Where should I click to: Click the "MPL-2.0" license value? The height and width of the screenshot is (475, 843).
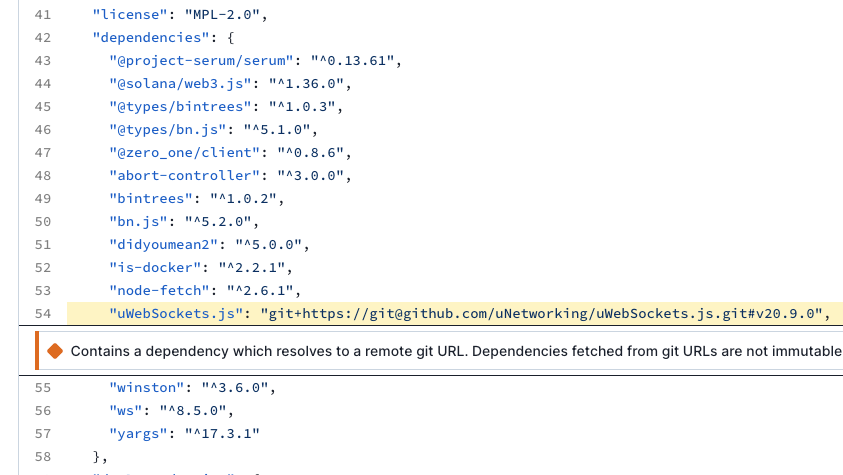click(x=223, y=15)
